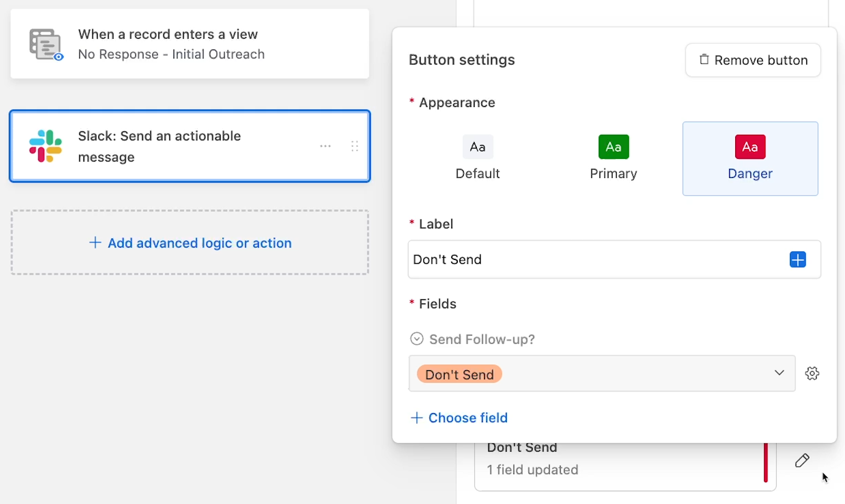Click the gray Aa Default swatch
The image size is (845, 504).
click(x=477, y=147)
